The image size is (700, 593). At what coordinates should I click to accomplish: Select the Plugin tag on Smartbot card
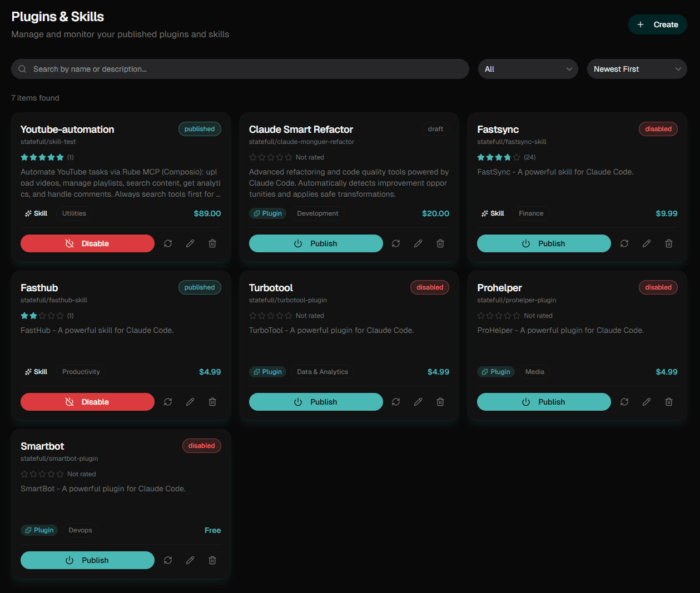point(39,530)
